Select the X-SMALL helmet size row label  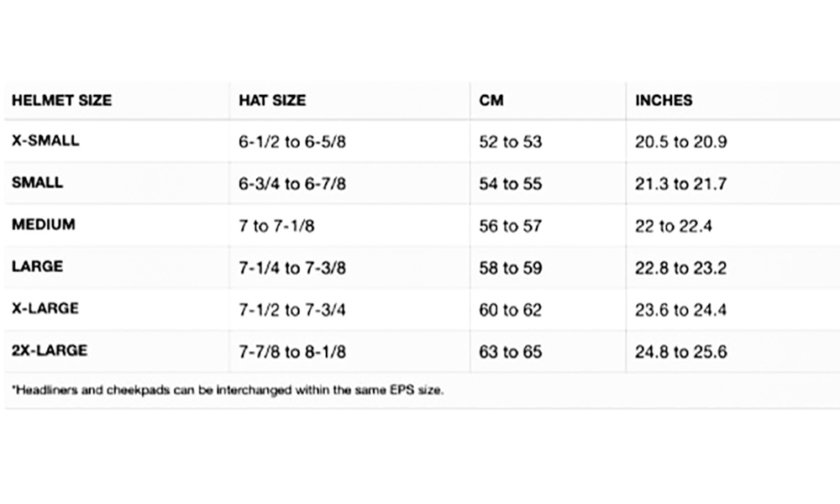45,140
